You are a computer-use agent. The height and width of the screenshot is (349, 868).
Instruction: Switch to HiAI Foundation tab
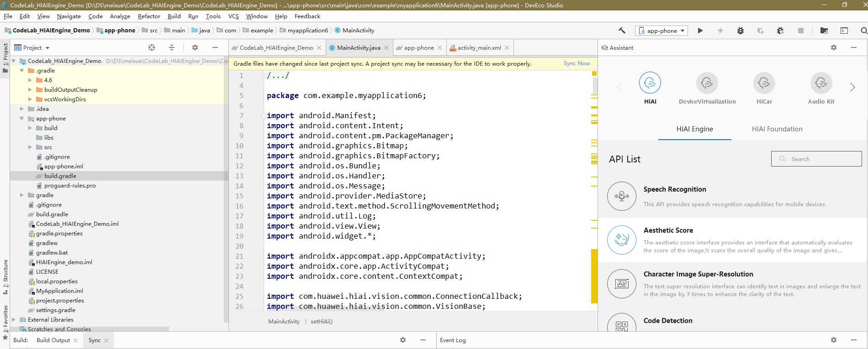[777, 129]
